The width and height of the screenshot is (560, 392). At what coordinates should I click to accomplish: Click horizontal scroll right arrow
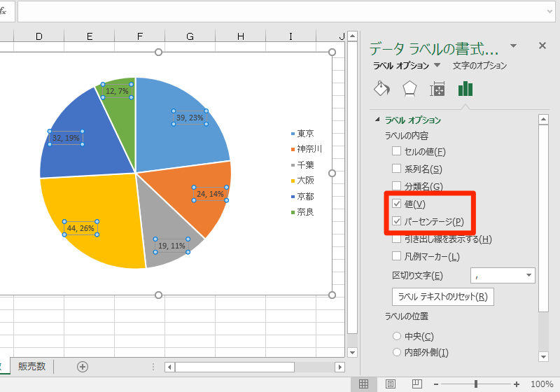(340, 367)
